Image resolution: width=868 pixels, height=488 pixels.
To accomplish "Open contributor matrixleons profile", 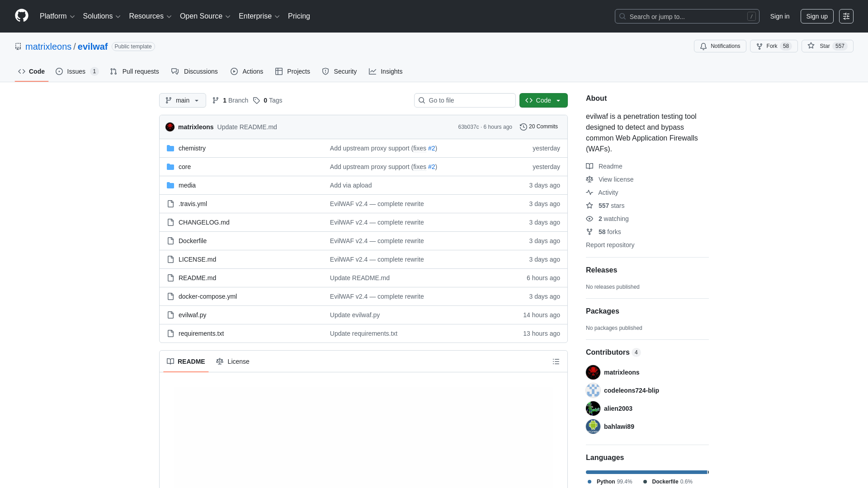I will [x=622, y=372].
